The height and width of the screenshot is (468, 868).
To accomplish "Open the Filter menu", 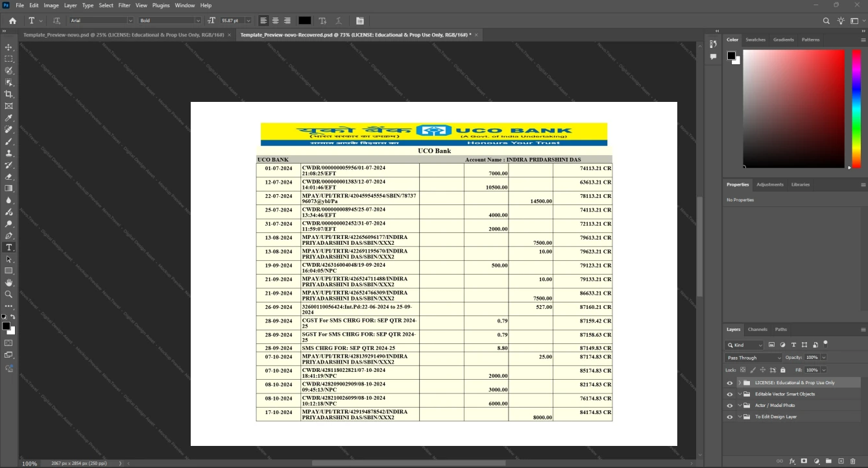I will (124, 5).
